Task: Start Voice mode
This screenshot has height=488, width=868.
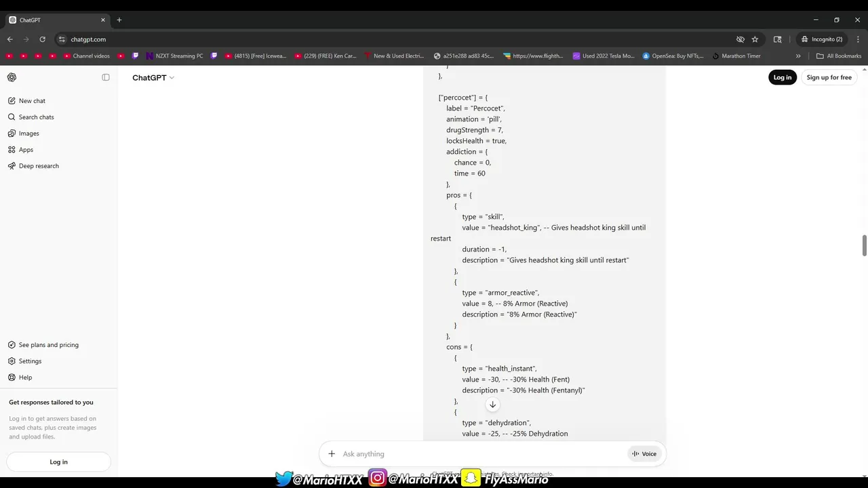Action: tap(644, 454)
